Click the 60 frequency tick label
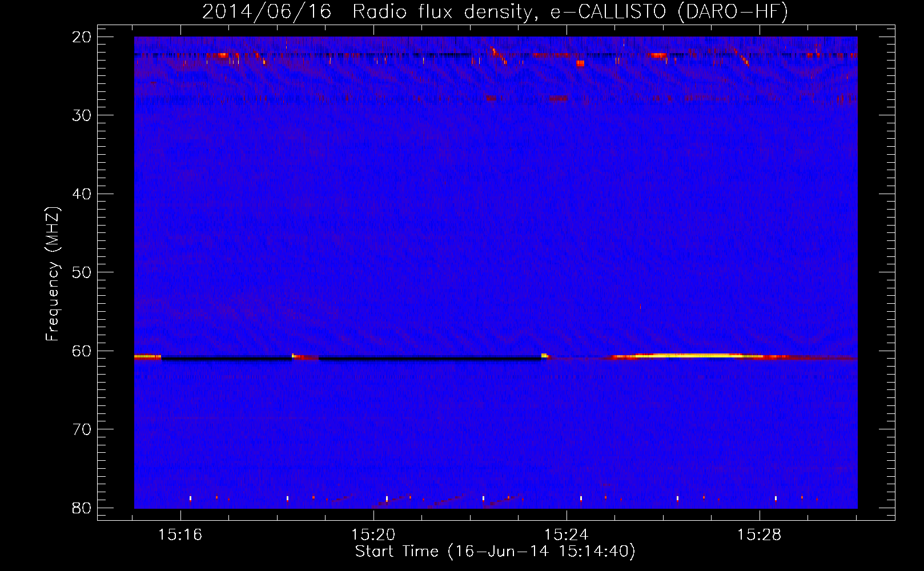Viewport: 924px width, 571px height. tap(82, 351)
